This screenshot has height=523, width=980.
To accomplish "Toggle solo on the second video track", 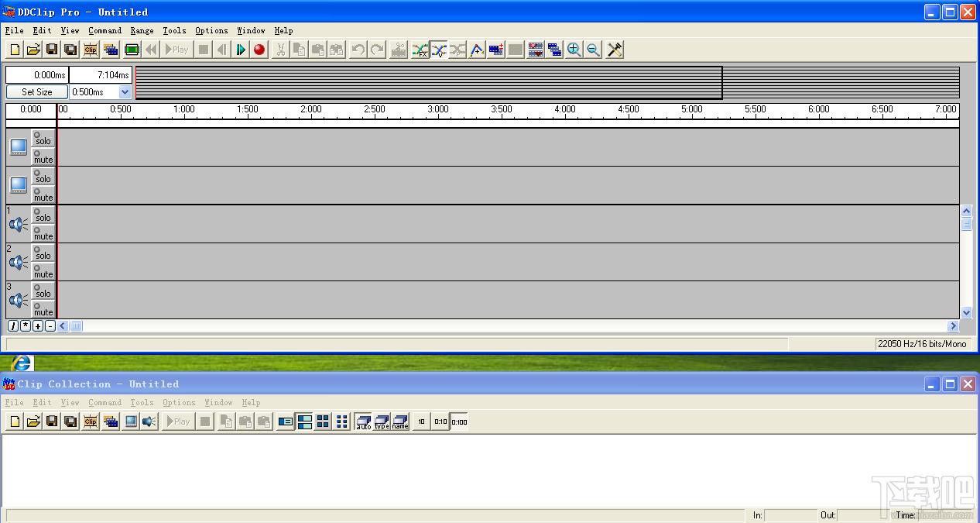I will [43, 176].
